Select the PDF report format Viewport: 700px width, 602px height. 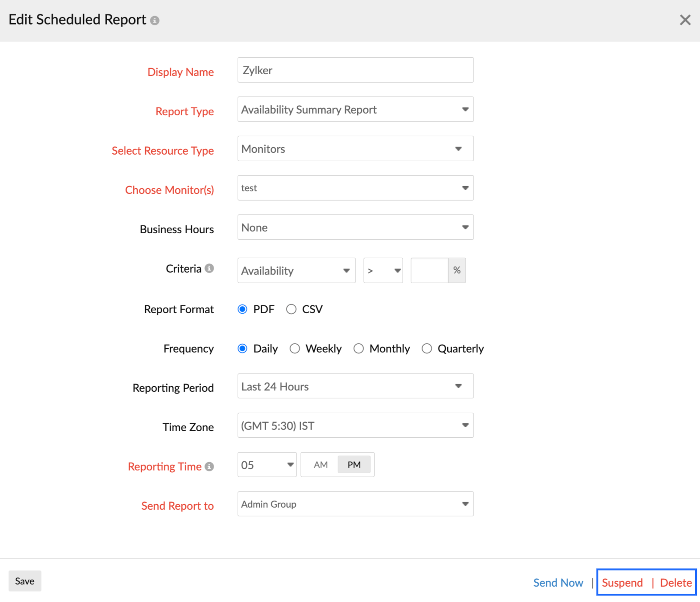(243, 309)
